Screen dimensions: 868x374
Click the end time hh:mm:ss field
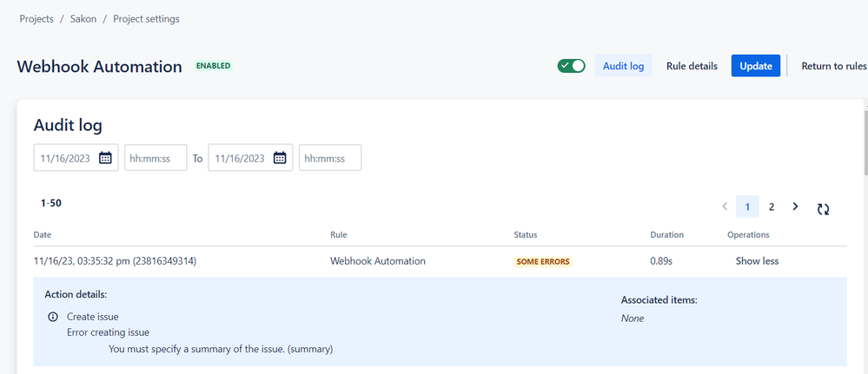click(x=330, y=158)
